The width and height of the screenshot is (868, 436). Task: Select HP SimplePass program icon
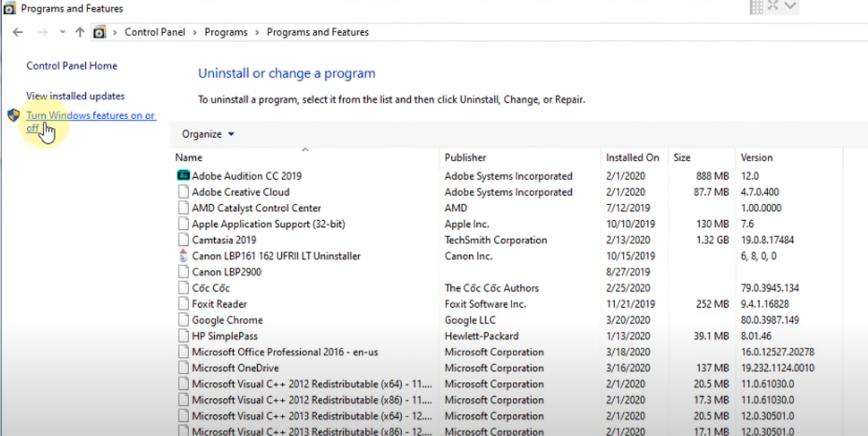pos(183,337)
